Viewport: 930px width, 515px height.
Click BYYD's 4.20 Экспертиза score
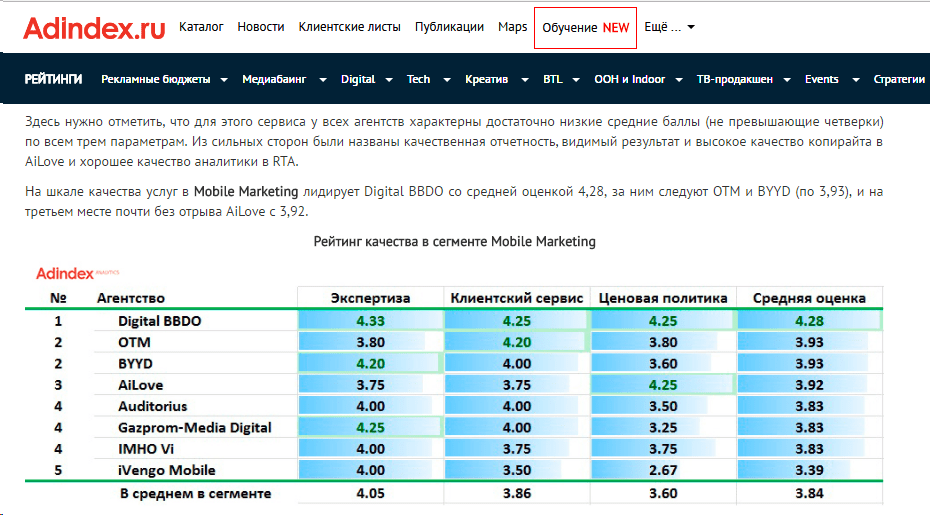(371, 364)
